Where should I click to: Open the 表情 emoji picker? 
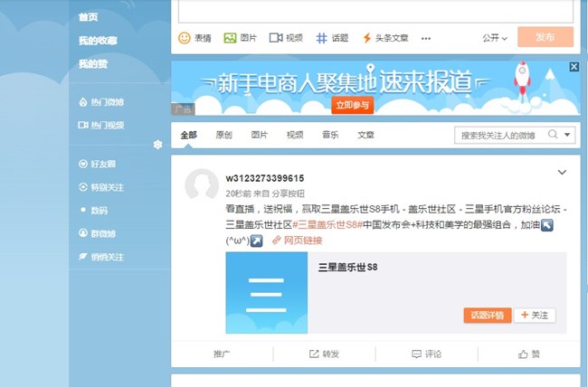[x=194, y=38]
